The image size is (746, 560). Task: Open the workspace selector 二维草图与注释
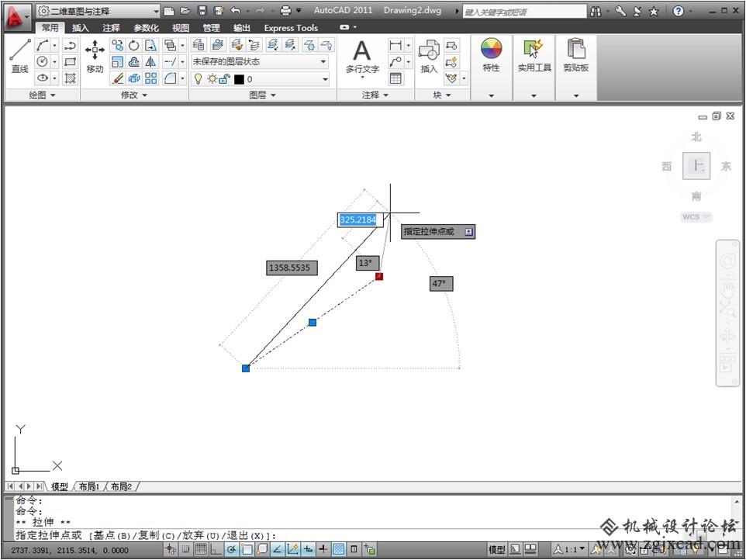click(x=98, y=10)
